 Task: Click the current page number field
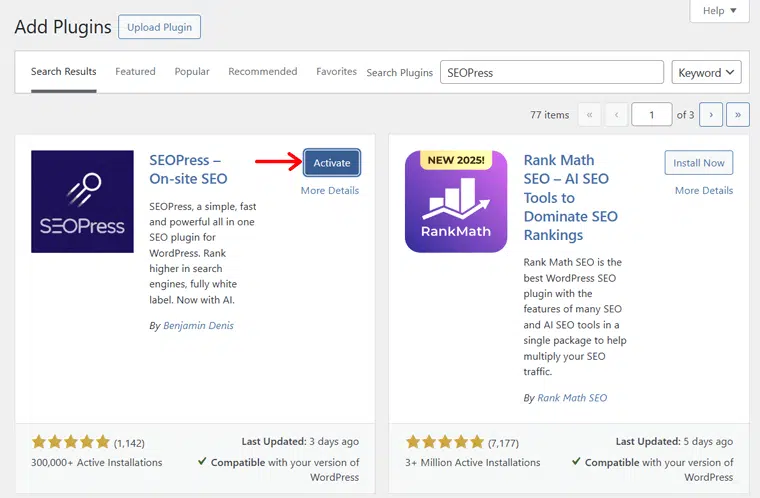[x=651, y=115]
